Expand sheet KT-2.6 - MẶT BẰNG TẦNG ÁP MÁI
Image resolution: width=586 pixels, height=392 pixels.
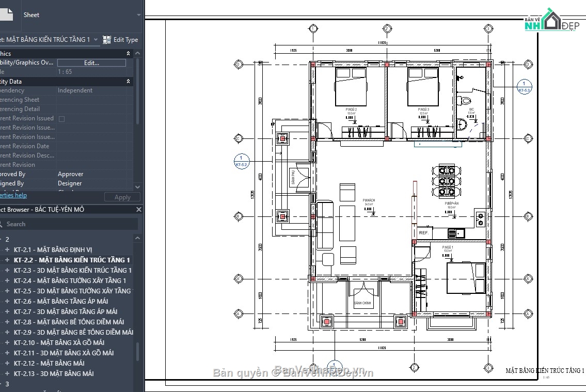point(7,301)
